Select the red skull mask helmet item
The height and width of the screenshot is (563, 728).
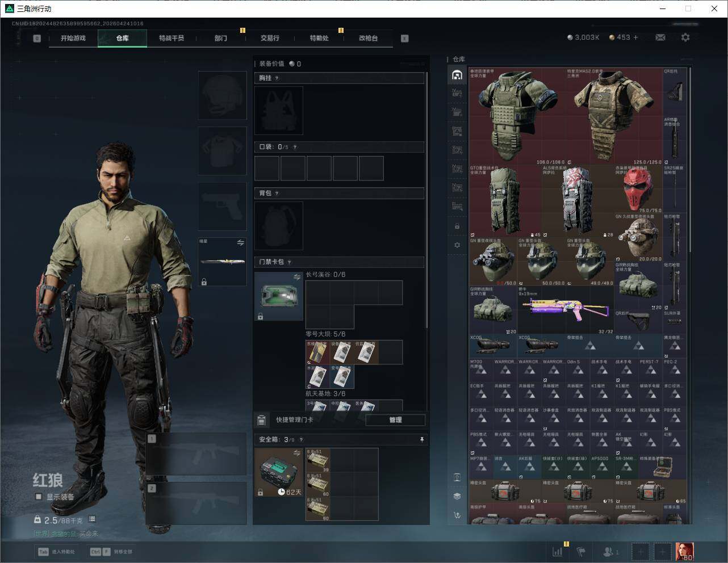click(x=638, y=189)
